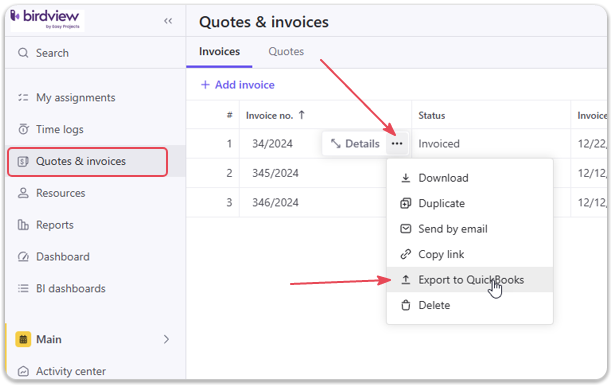The image size is (612, 386).
Task: Click the Time logs stopwatch icon
Action: tap(23, 129)
